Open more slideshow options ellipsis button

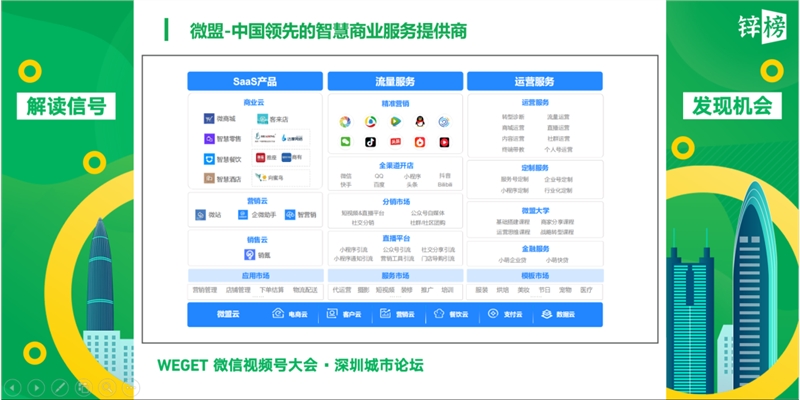tap(130, 388)
